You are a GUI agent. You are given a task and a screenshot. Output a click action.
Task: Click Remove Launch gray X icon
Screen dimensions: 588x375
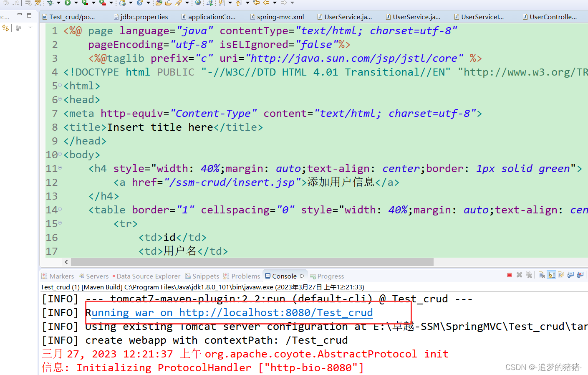519,275
